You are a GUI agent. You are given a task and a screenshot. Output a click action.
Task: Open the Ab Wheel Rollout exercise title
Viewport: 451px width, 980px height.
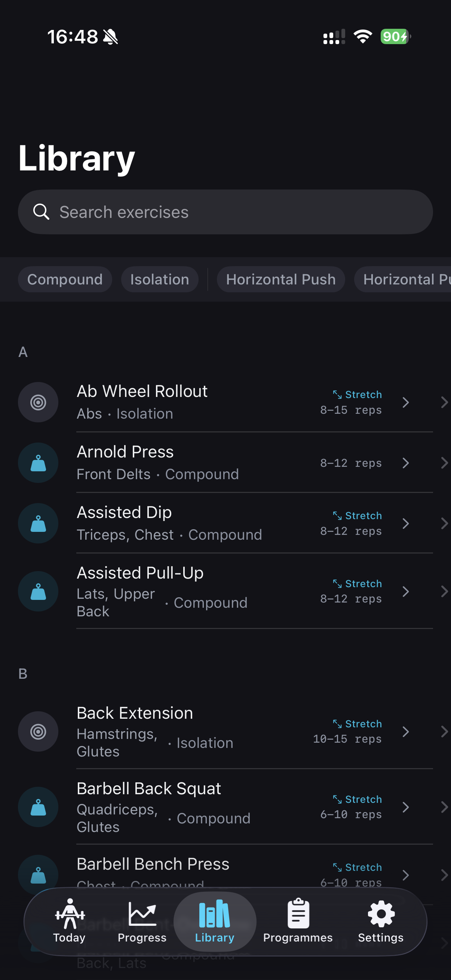click(x=142, y=391)
